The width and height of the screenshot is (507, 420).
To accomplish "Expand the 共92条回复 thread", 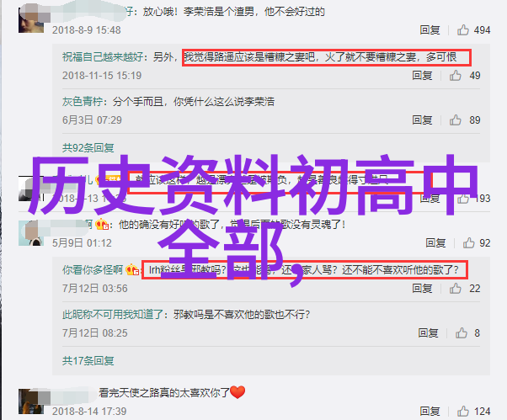I will point(88,147).
